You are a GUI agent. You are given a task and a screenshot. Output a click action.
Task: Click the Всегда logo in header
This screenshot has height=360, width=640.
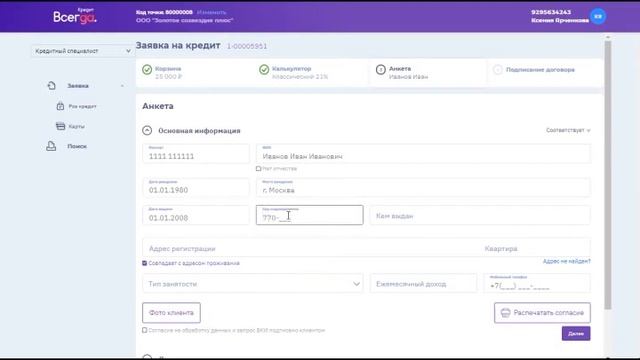click(x=75, y=17)
